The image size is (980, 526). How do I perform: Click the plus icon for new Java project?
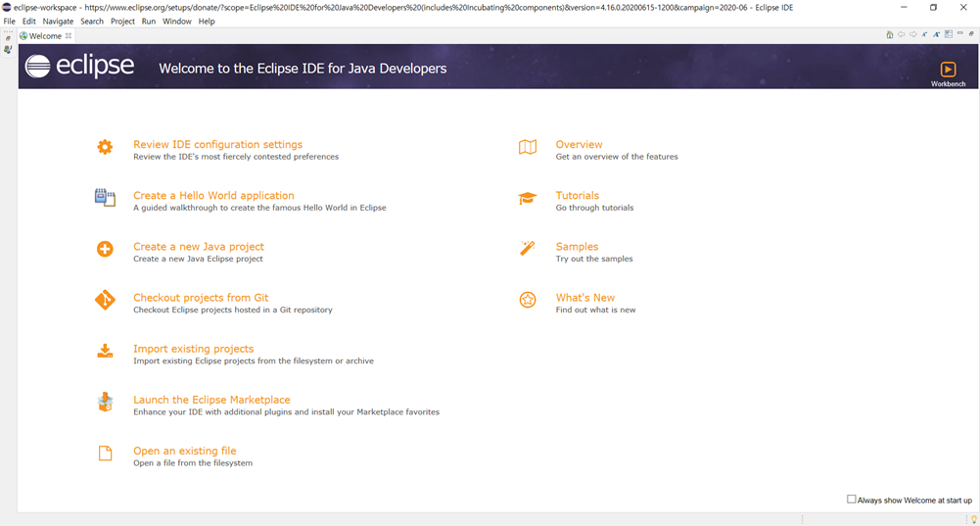pyautogui.click(x=105, y=249)
